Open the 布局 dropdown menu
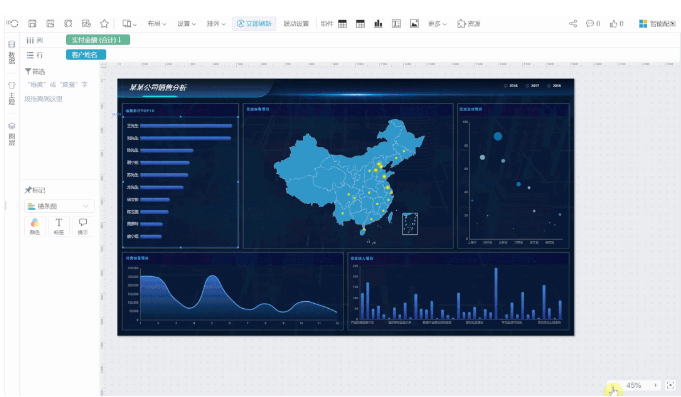 [157, 23]
